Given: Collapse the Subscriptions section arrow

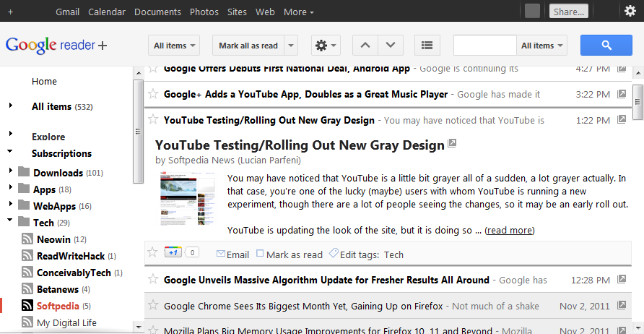Looking at the screenshot, I should click(x=10, y=151).
